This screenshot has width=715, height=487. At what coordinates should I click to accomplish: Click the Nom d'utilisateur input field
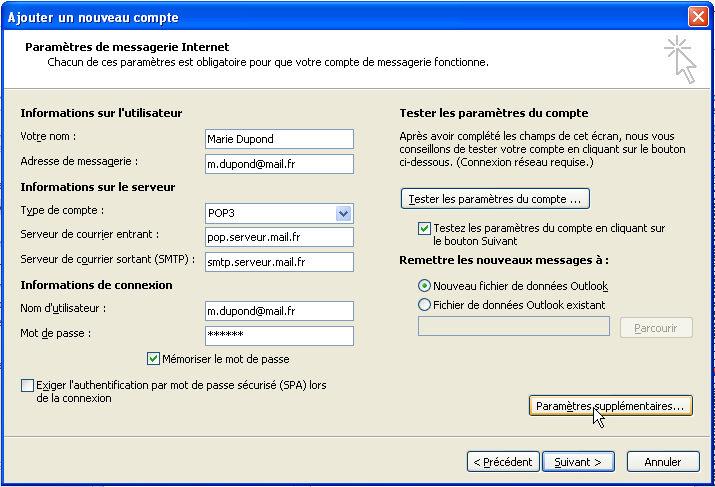[x=279, y=311]
